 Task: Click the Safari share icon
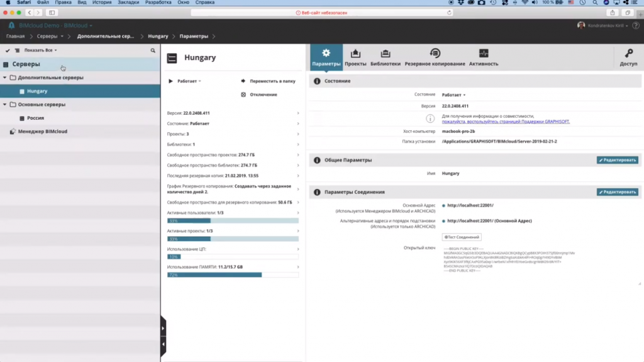point(613,13)
